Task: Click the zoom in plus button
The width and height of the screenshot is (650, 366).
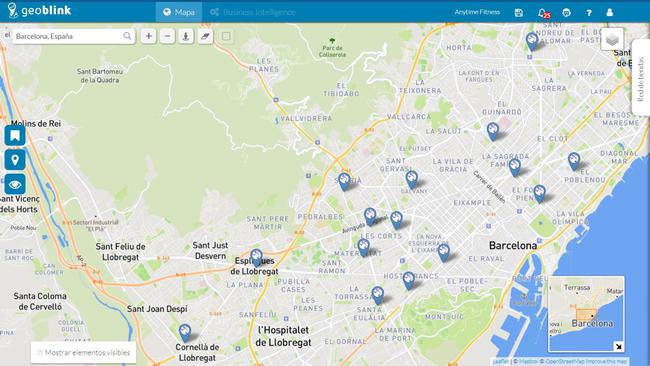Action: [x=148, y=36]
